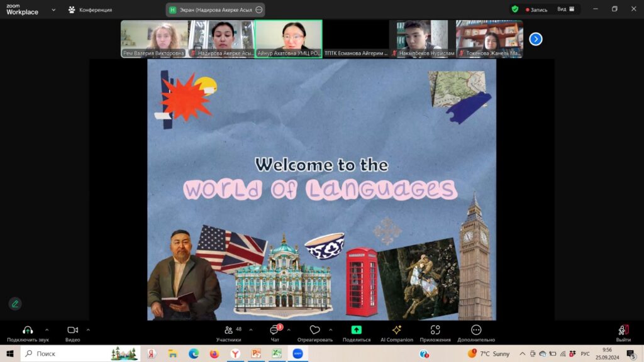Open File Explorer from the taskbar
Image resolution: width=644 pixels, height=362 pixels.
[x=172, y=353]
